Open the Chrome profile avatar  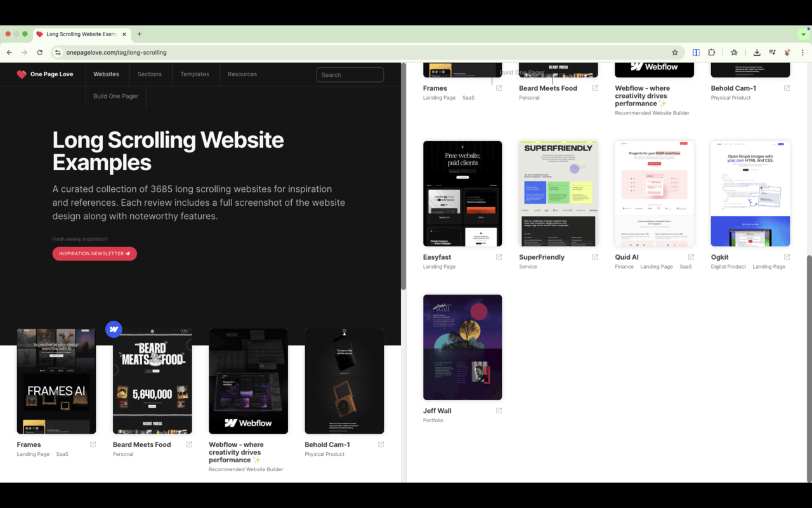[x=787, y=53]
